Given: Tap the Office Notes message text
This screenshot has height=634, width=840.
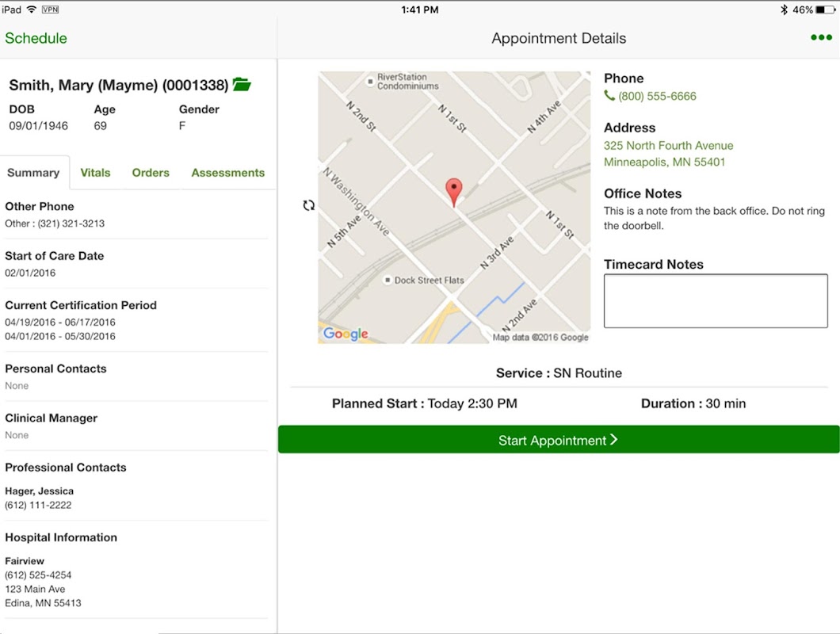Looking at the screenshot, I should 714,218.
